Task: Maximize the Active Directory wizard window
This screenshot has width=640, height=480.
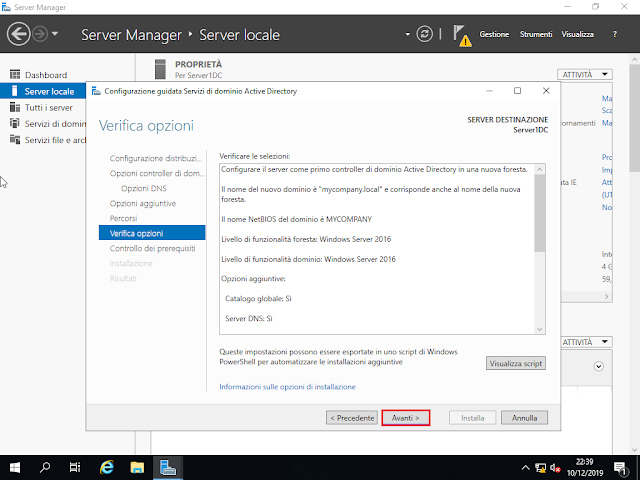Action: click(x=517, y=91)
